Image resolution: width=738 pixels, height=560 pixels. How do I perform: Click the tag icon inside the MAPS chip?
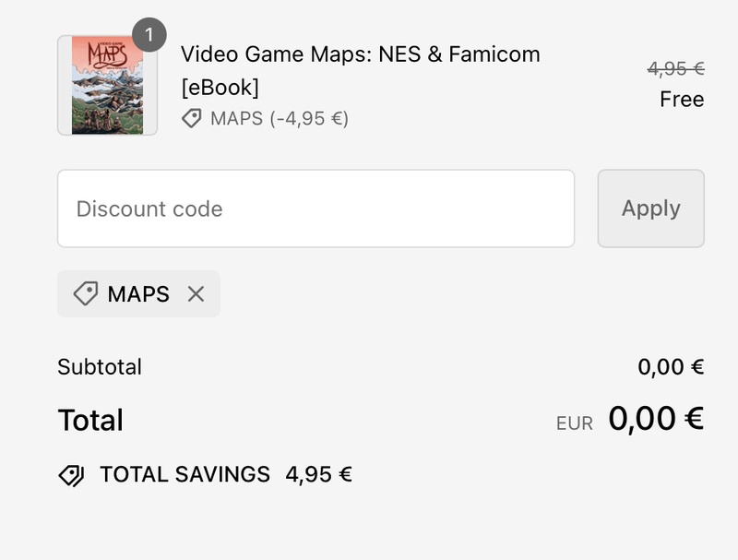[x=86, y=293]
